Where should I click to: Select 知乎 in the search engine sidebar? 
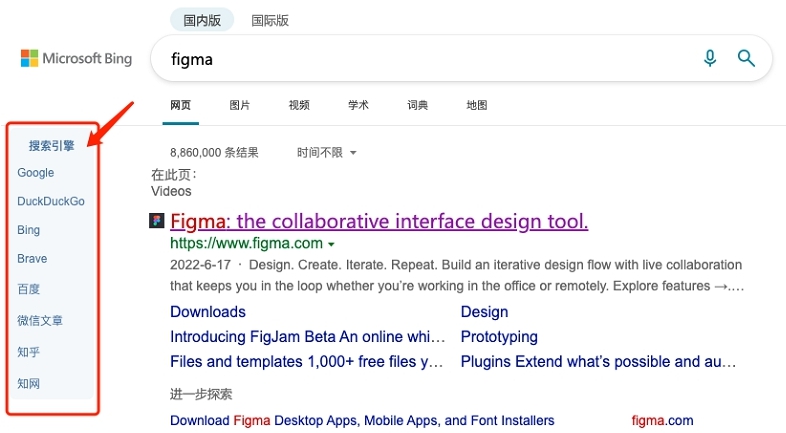tap(29, 353)
